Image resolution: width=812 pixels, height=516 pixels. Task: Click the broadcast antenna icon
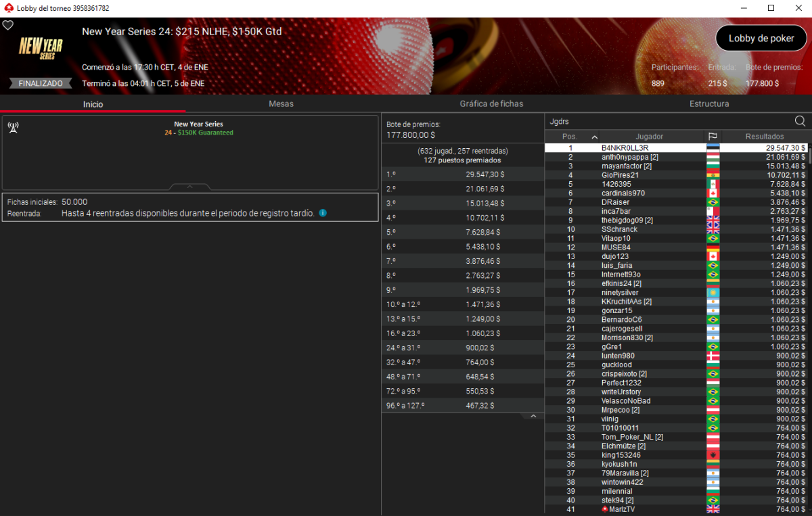pyautogui.click(x=13, y=127)
